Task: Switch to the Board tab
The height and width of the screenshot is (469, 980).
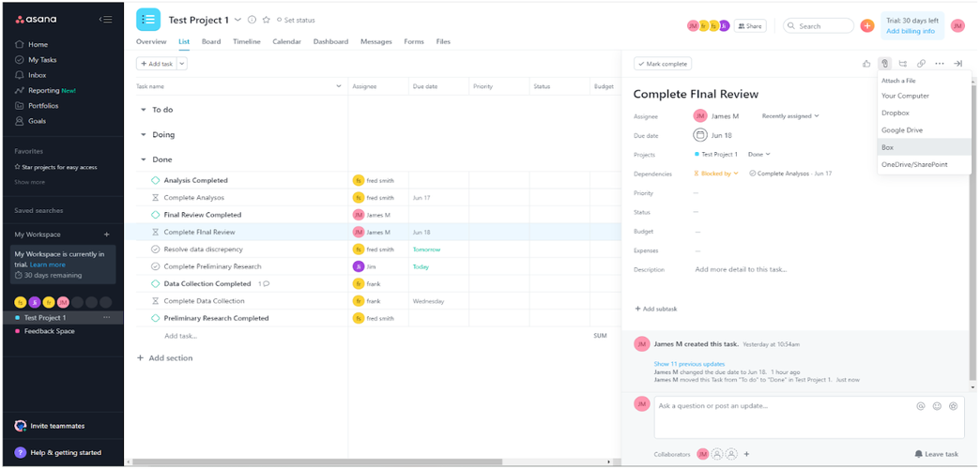Action: click(x=211, y=41)
